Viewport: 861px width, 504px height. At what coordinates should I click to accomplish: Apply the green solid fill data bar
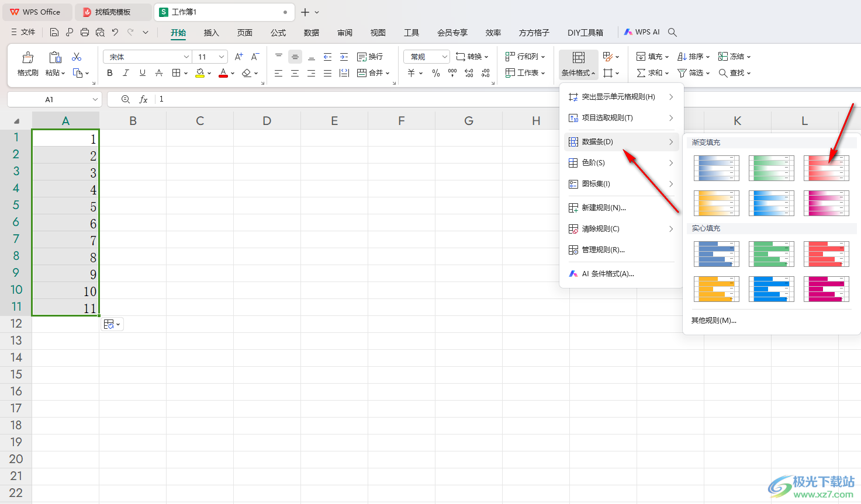[x=772, y=254]
